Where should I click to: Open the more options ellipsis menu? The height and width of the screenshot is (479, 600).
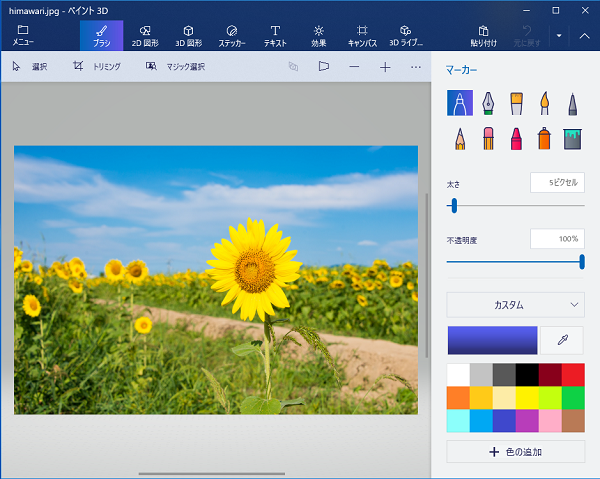416,67
